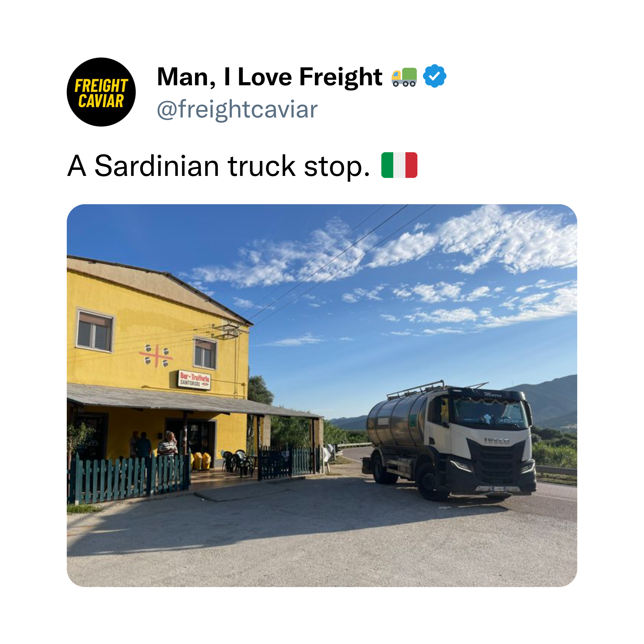This screenshot has height=644, width=644.
Task: Click the Italian flag emoji in tweet
Action: [x=399, y=165]
